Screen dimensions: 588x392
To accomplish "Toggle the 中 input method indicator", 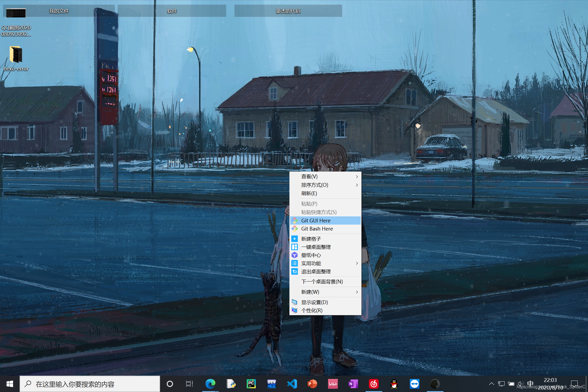I will pos(530,383).
